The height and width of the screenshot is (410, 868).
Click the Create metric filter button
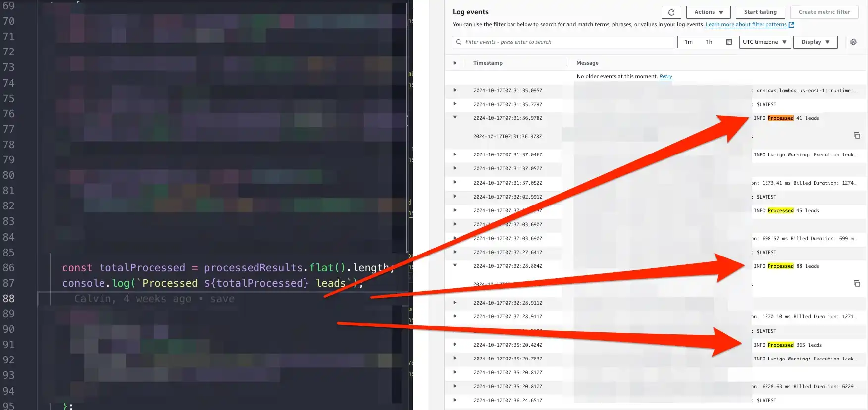pyautogui.click(x=824, y=12)
